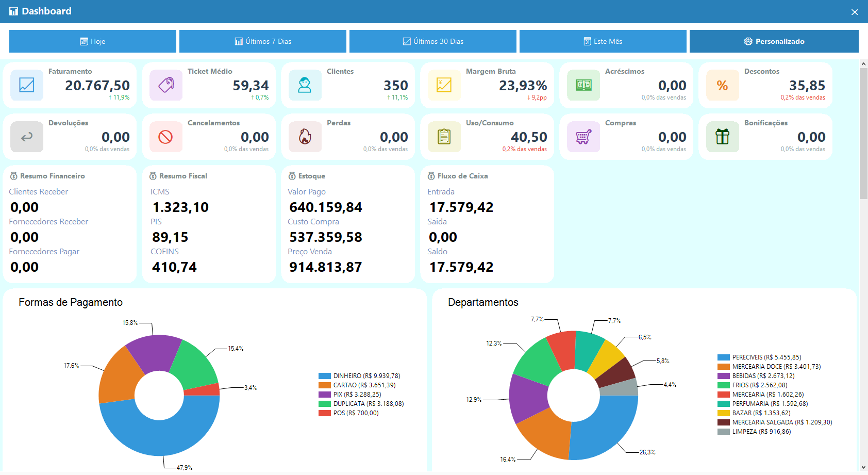Click the Margem Bruta chart icon
The height and width of the screenshot is (475, 868).
coord(444,85)
